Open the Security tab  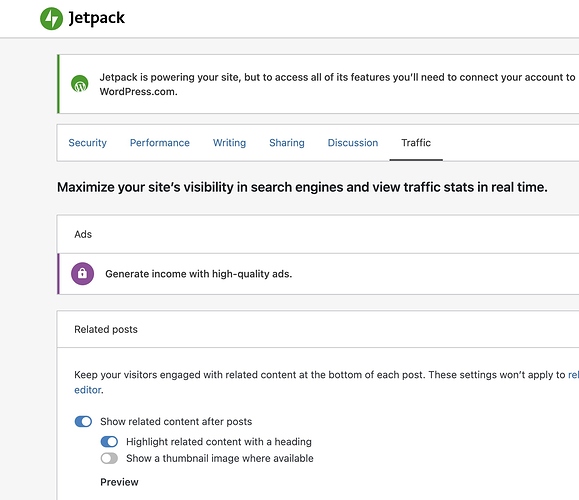88,143
